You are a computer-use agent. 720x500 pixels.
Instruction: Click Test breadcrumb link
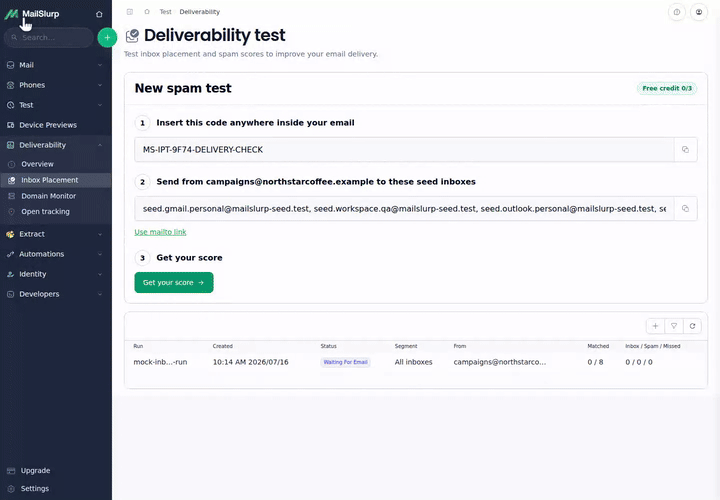point(165,12)
